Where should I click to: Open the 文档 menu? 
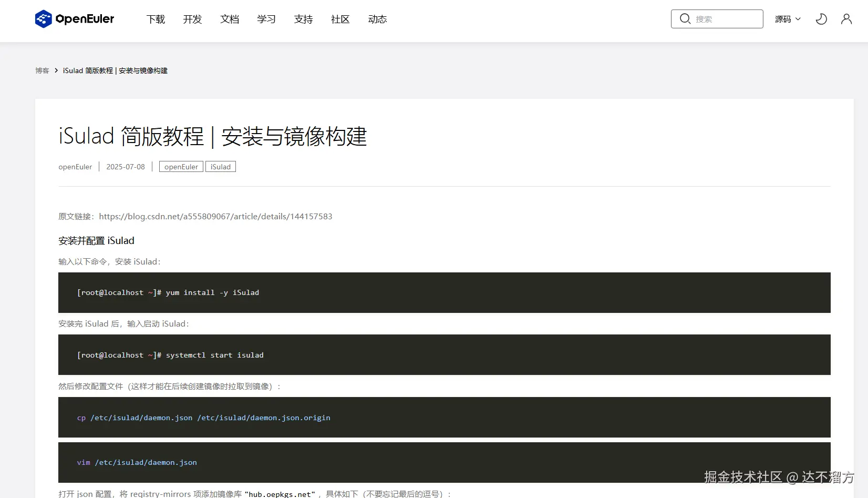coord(230,19)
